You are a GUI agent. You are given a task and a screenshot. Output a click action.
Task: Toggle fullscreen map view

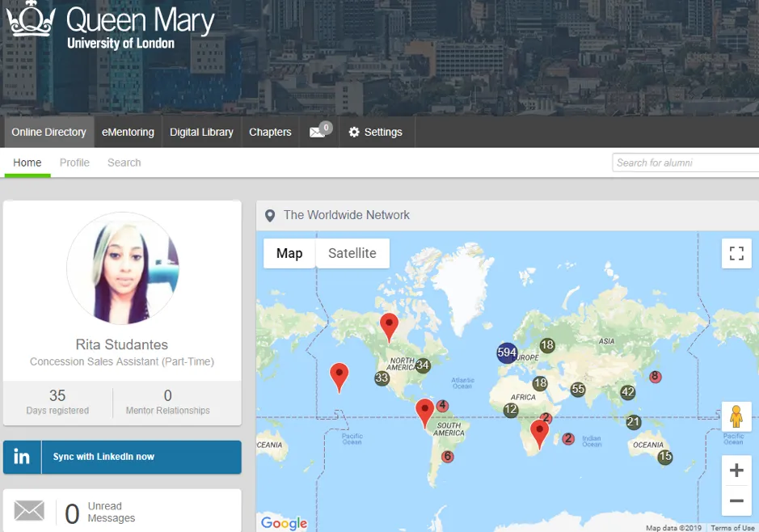tap(736, 253)
